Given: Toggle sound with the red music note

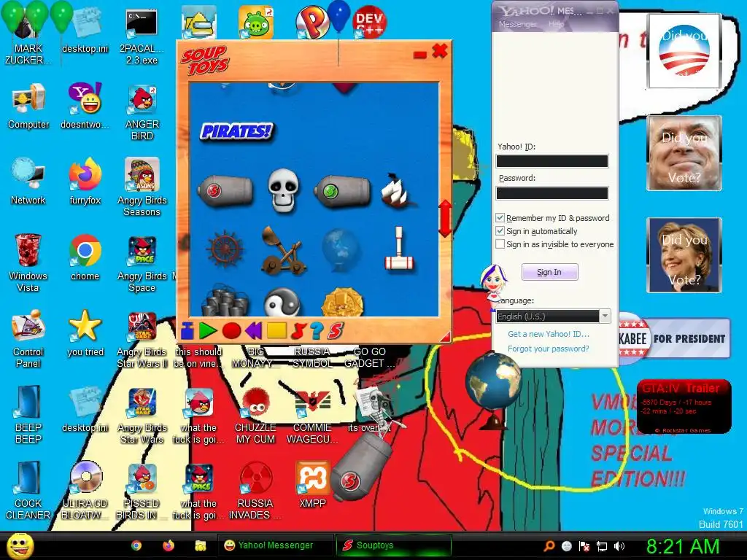Looking at the screenshot, I should 298,330.
